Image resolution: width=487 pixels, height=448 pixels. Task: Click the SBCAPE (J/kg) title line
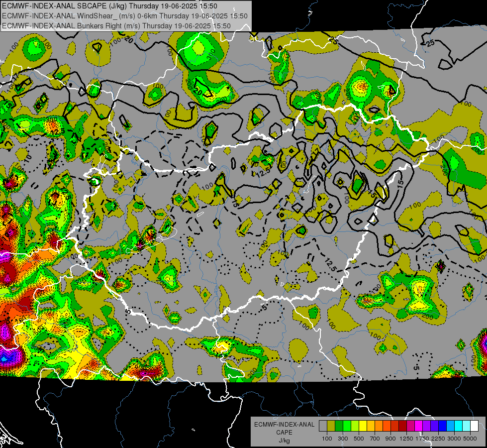(x=109, y=6)
